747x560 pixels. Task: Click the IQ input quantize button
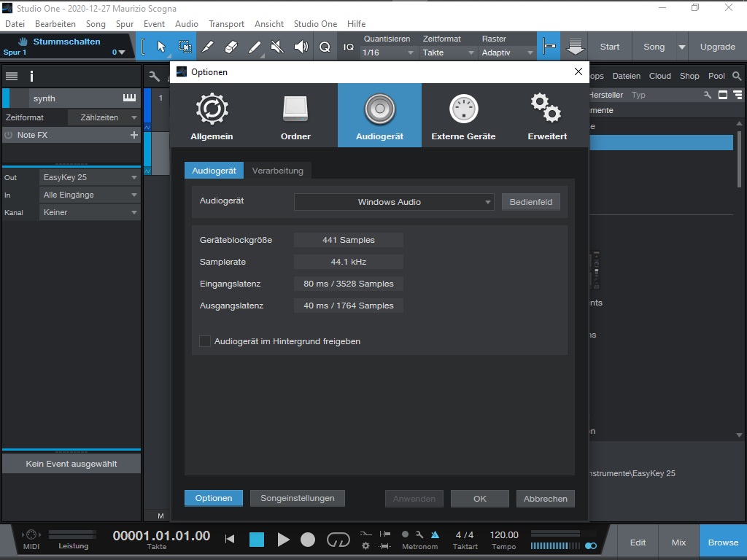[349, 47]
